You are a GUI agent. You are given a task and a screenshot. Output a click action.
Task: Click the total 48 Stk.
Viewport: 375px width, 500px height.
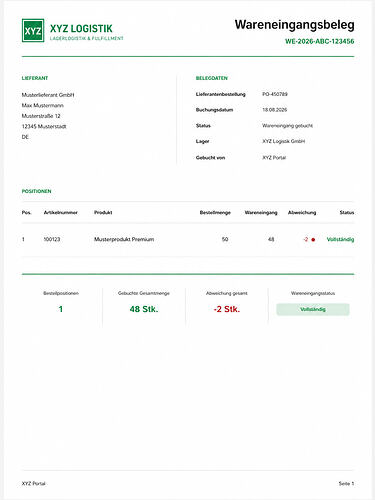coord(144,309)
